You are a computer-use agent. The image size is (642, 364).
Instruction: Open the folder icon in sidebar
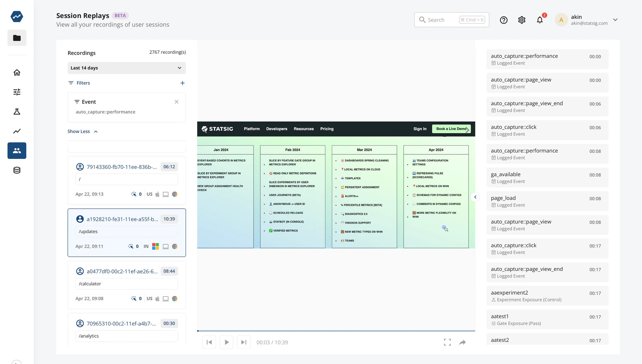click(x=17, y=38)
